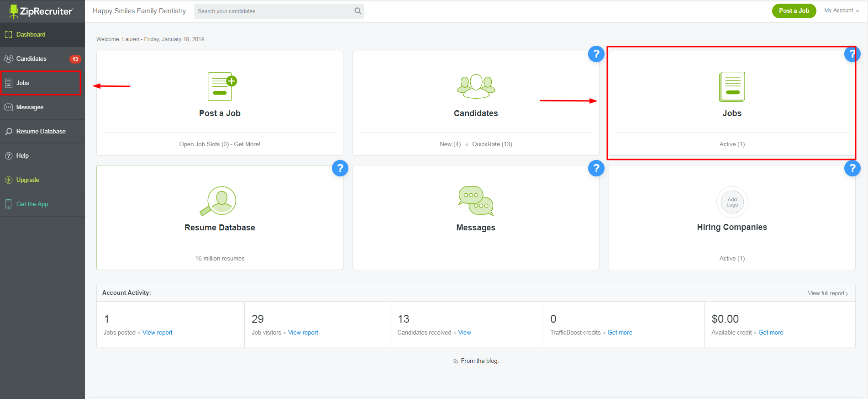The width and height of the screenshot is (868, 399).
Task: Expand View full report link
Action: pos(827,293)
